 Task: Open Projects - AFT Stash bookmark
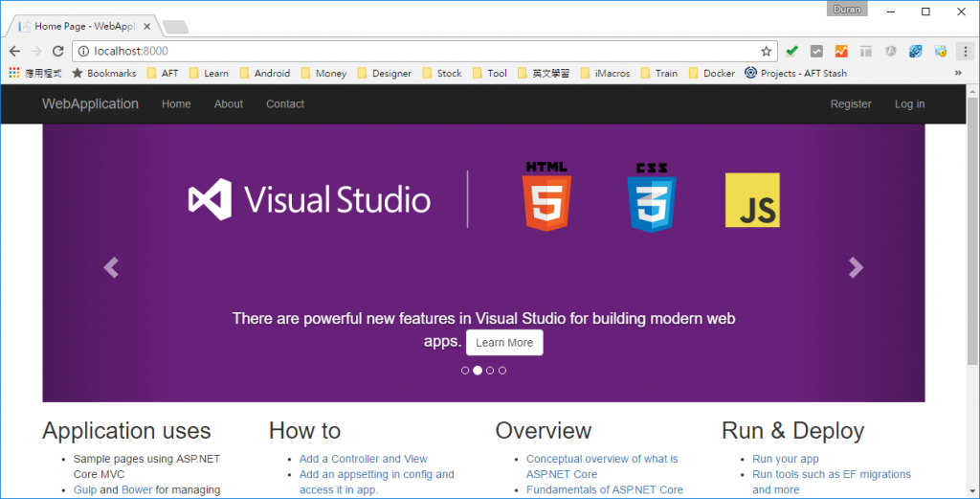[x=795, y=73]
